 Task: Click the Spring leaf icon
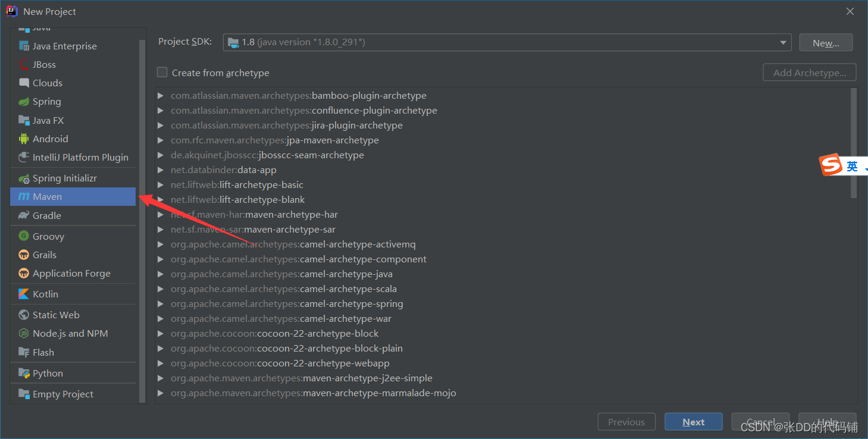24,101
